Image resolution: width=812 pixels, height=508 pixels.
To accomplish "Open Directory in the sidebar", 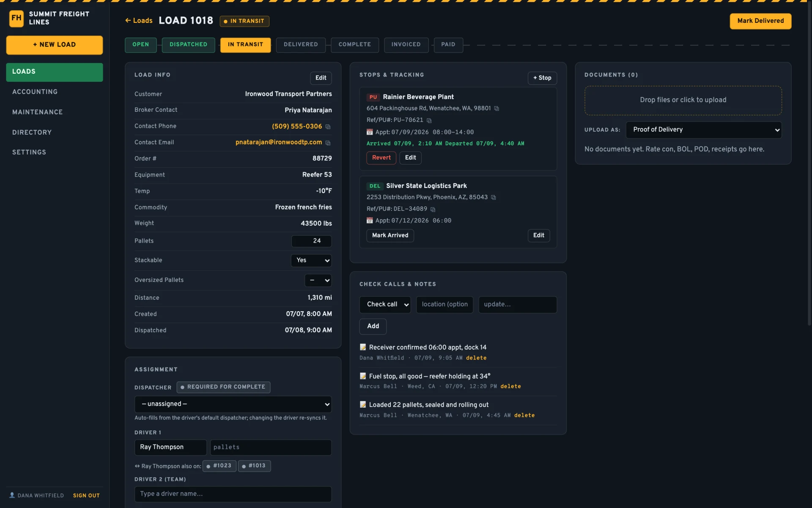I will (55, 133).
